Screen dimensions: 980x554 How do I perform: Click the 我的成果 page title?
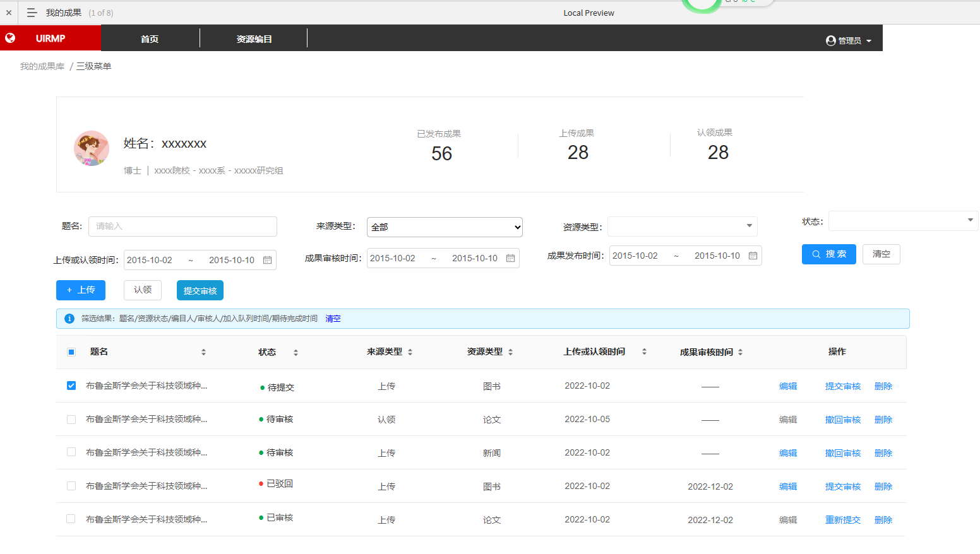click(x=64, y=13)
